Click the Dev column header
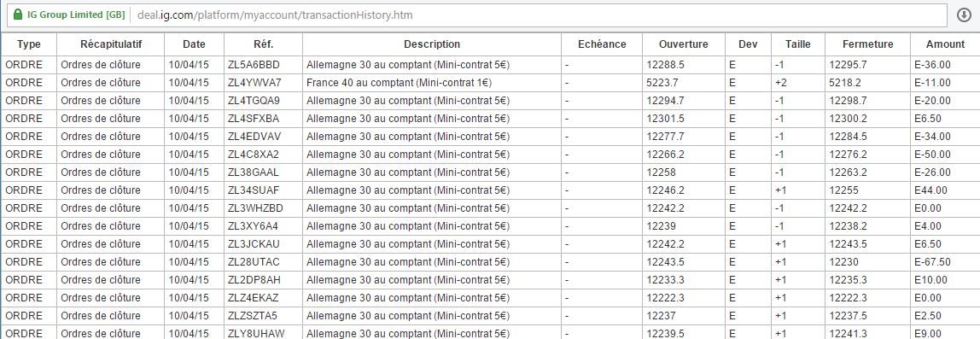Screen dimensions: 980x339 tap(747, 44)
